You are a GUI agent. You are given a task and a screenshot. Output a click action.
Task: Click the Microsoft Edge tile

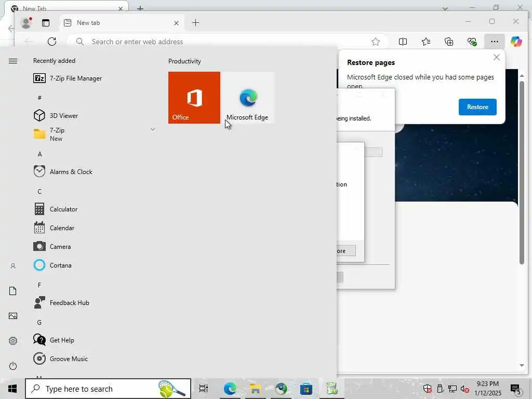coord(248,98)
